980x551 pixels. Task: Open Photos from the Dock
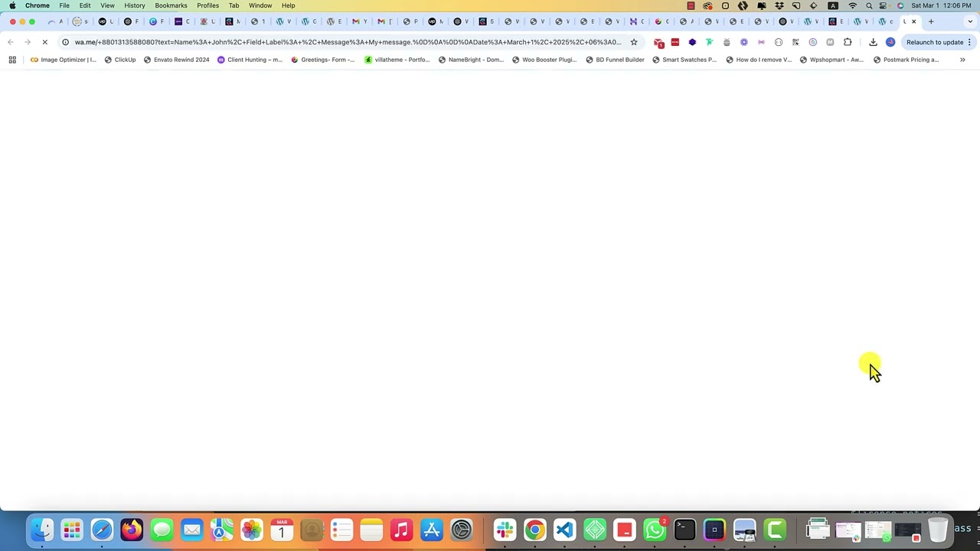pos(252,530)
